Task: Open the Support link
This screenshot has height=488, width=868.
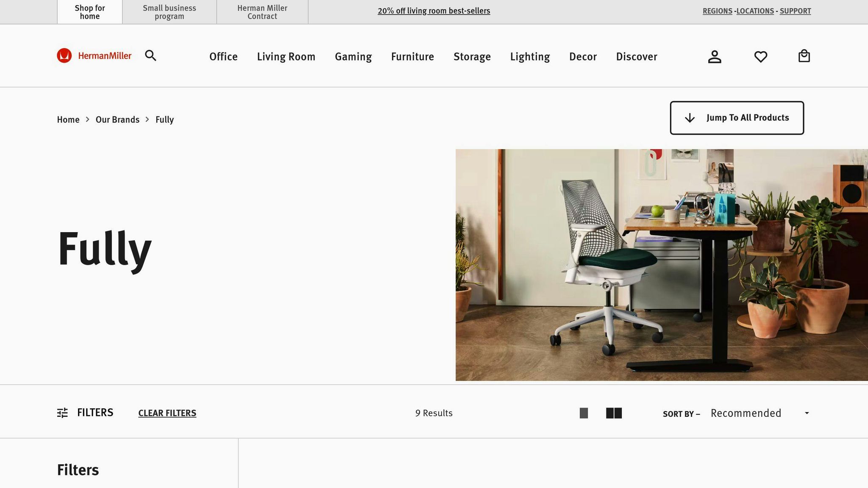Action: pos(795,11)
